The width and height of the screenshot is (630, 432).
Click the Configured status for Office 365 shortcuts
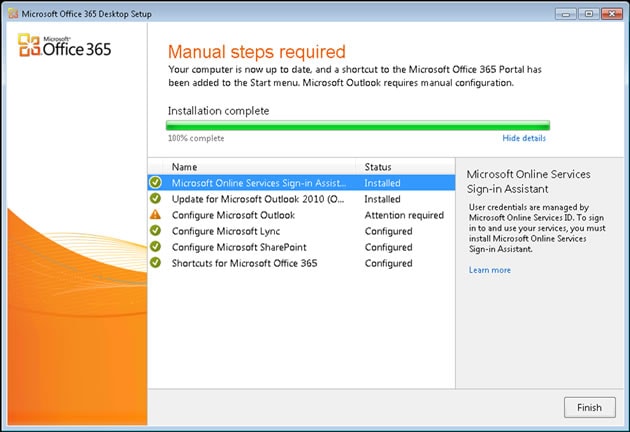(389, 264)
